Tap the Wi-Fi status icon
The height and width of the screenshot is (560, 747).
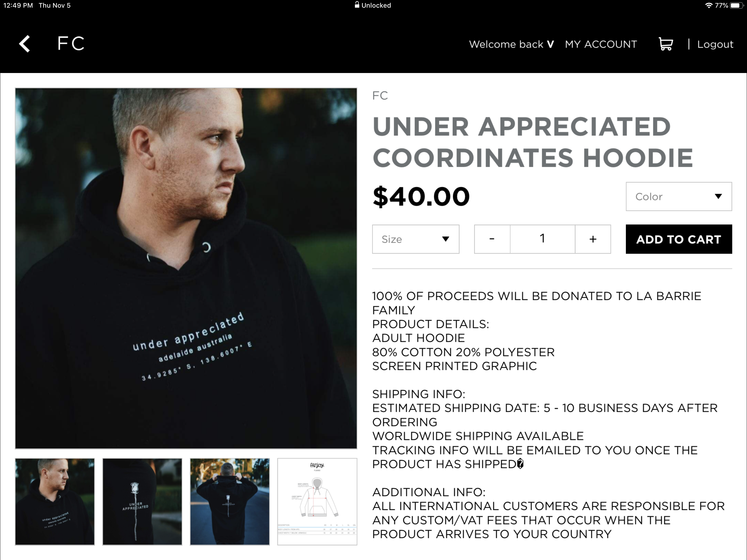pos(708,5)
